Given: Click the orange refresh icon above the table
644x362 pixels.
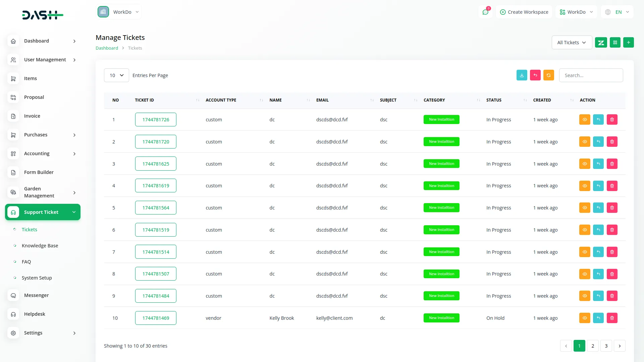Looking at the screenshot, I should pyautogui.click(x=549, y=75).
